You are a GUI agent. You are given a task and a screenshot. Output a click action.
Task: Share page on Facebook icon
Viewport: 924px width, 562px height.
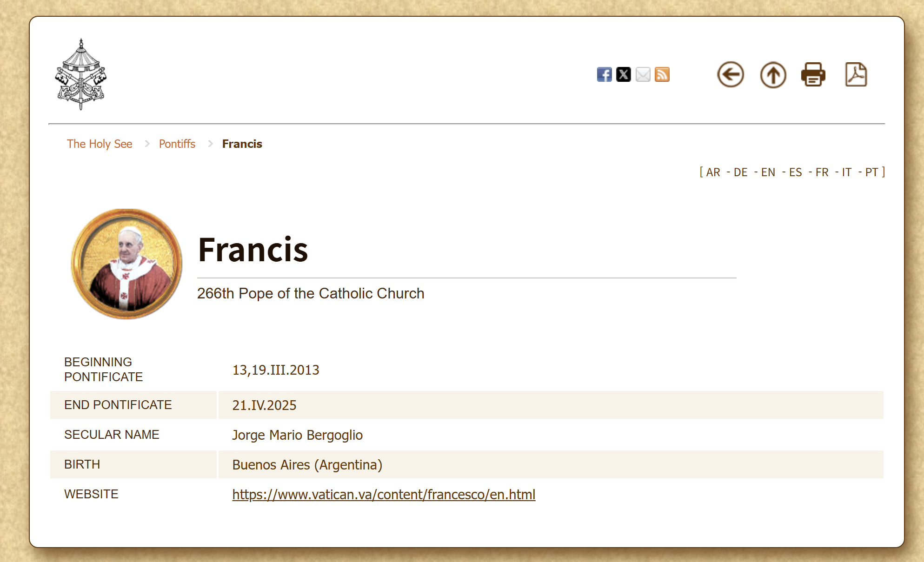pos(604,74)
